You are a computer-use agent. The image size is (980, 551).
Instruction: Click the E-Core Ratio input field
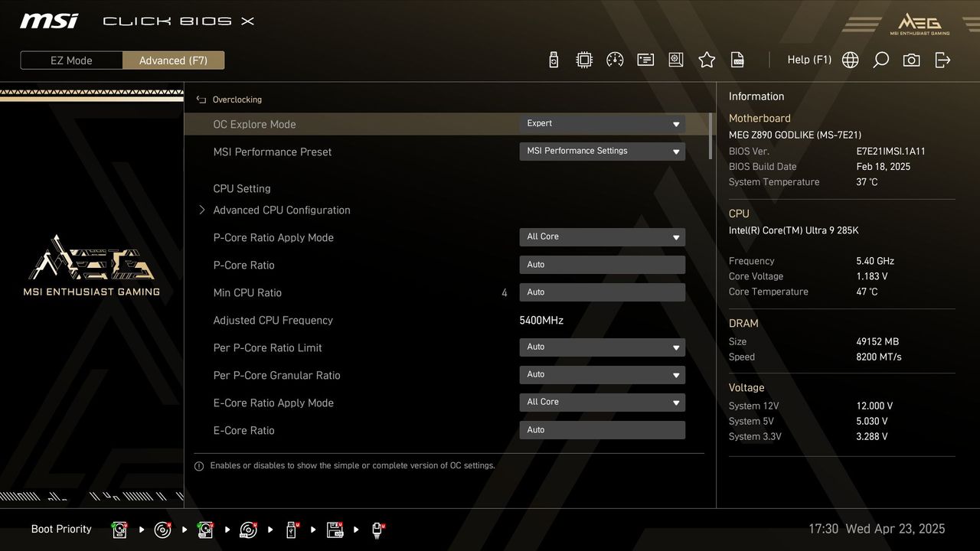pos(602,430)
